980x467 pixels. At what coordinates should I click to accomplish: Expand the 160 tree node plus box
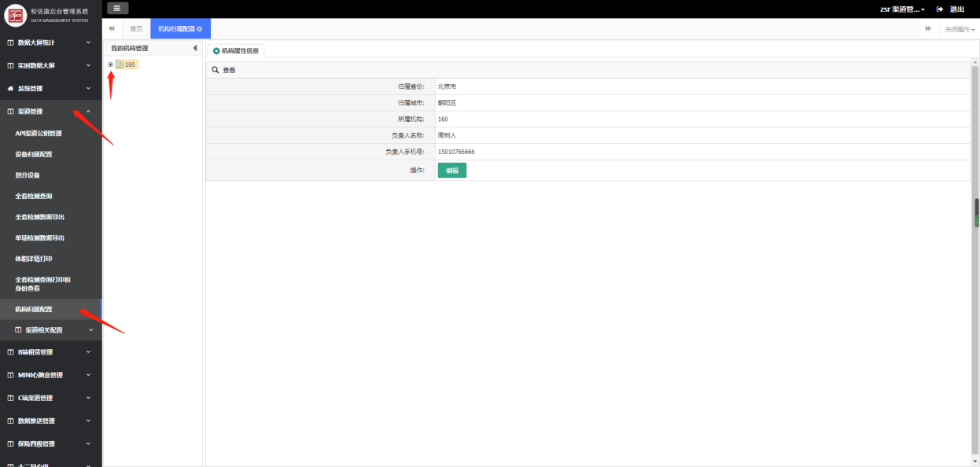click(x=111, y=64)
